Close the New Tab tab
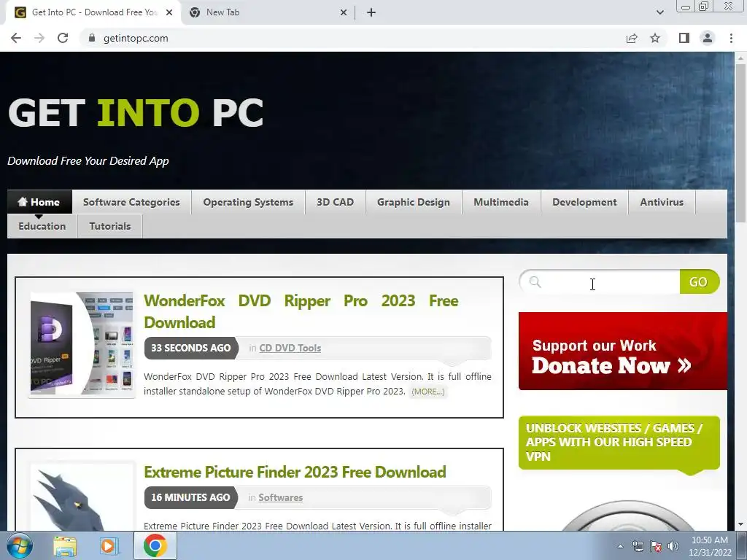Screen dimensions: 747x560 coord(344,12)
